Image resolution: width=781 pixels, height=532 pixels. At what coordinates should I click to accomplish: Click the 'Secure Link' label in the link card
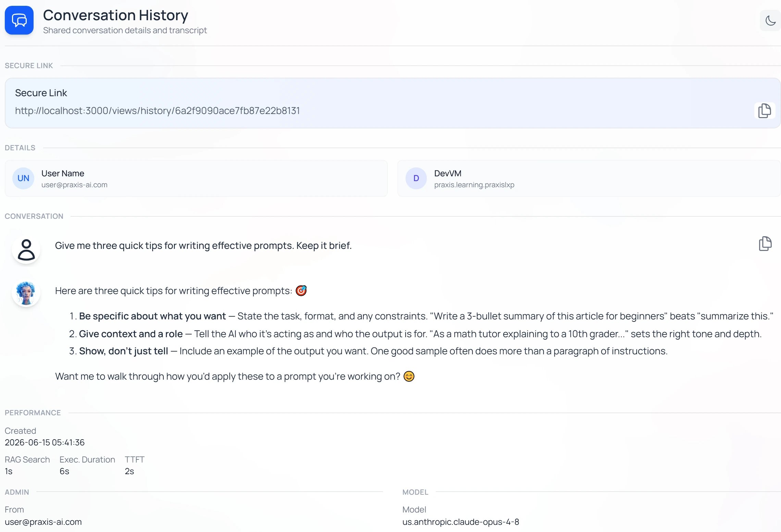(41, 93)
